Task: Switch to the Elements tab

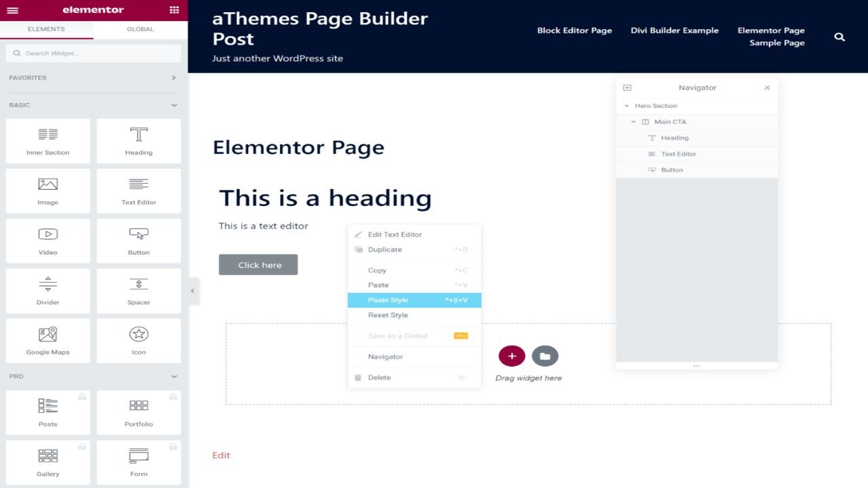Action: (46, 29)
